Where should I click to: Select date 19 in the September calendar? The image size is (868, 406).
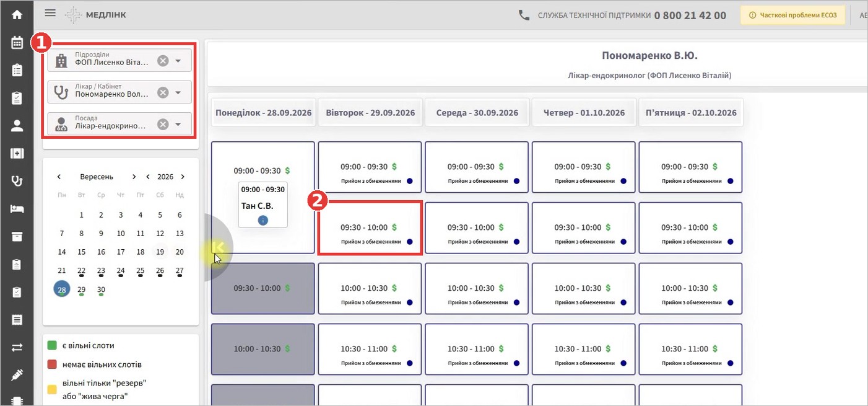pyautogui.click(x=160, y=252)
